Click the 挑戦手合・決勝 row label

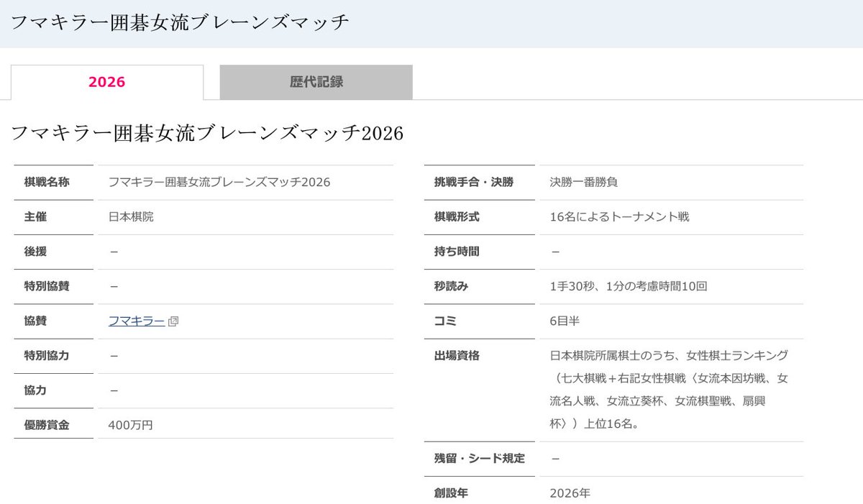tap(474, 182)
